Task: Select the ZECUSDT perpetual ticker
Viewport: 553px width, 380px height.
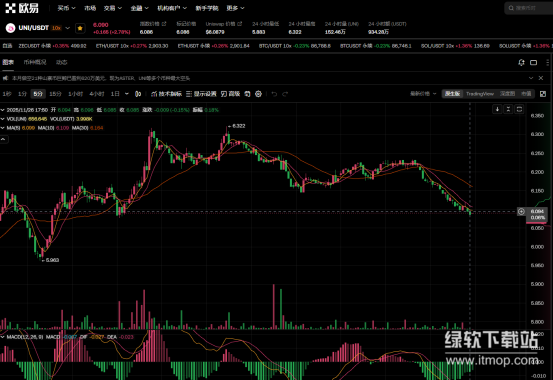Action: click(52, 46)
